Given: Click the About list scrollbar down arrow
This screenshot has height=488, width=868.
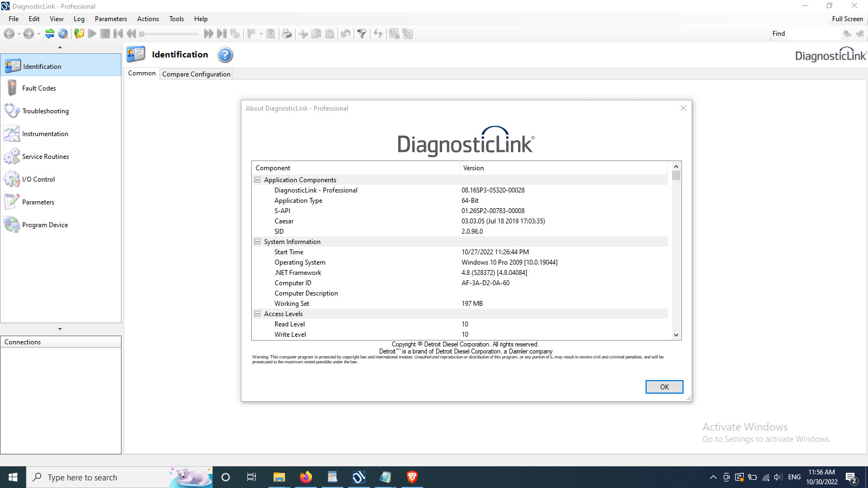Looking at the screenshot, I should pos(676,335).
